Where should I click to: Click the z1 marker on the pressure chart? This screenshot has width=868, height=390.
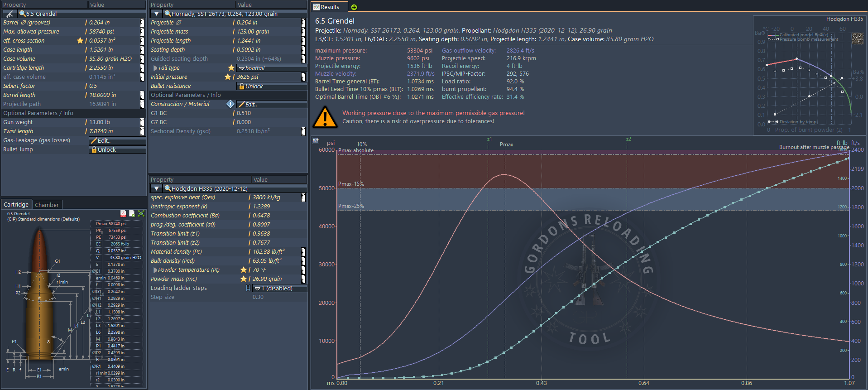(489, 139)
